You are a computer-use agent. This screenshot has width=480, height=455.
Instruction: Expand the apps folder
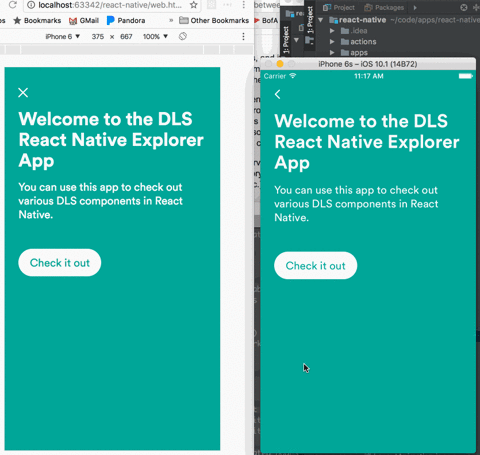coord(332,53)
